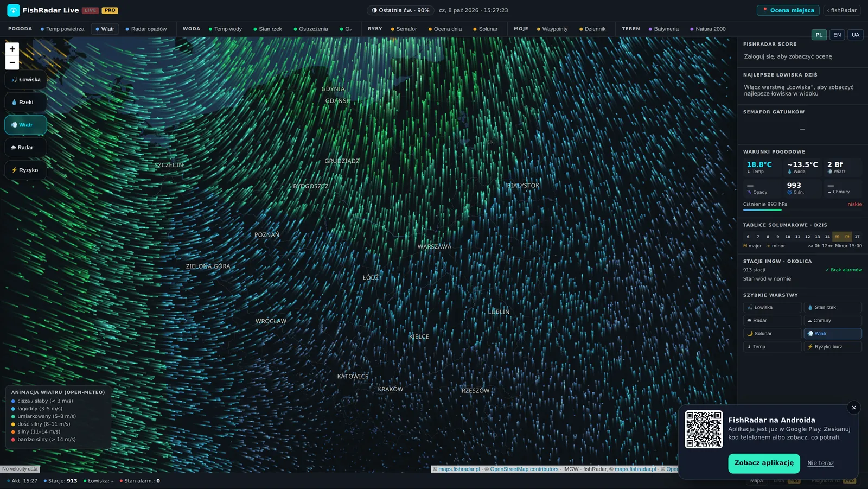The height and width of the screenshot is (489, 868).
Task: Click the Brak alarmów status
Action: point(844,270)
